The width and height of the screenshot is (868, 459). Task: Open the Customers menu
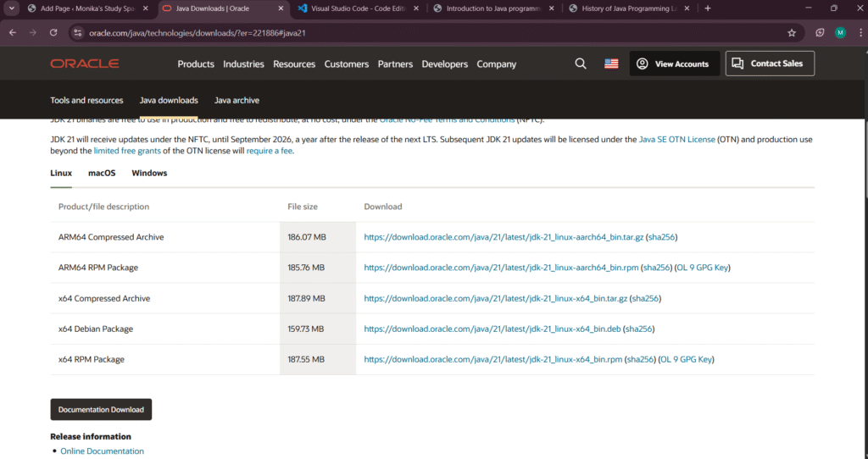347,64
